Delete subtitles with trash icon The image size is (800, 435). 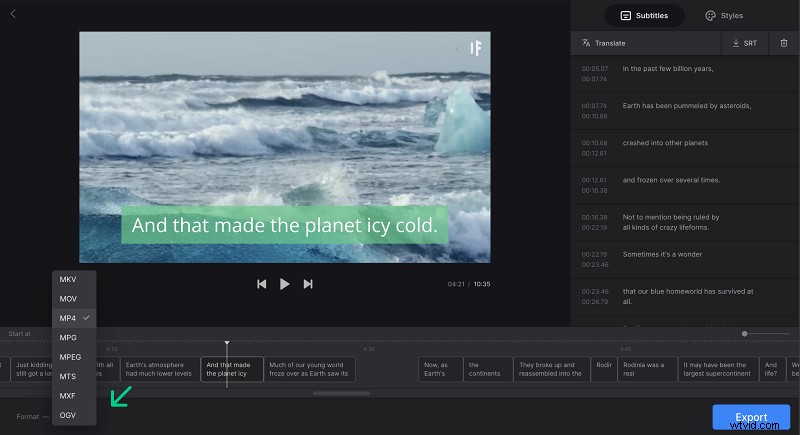(784, 43)
